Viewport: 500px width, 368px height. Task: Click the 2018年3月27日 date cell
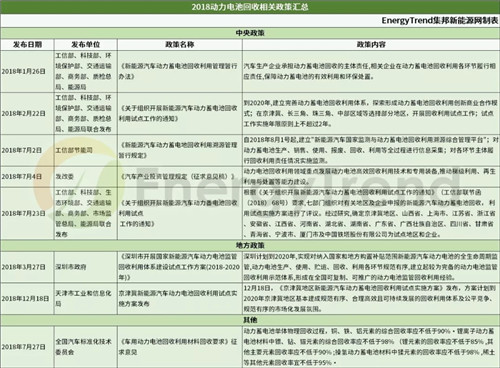click(x=27, y=267)
